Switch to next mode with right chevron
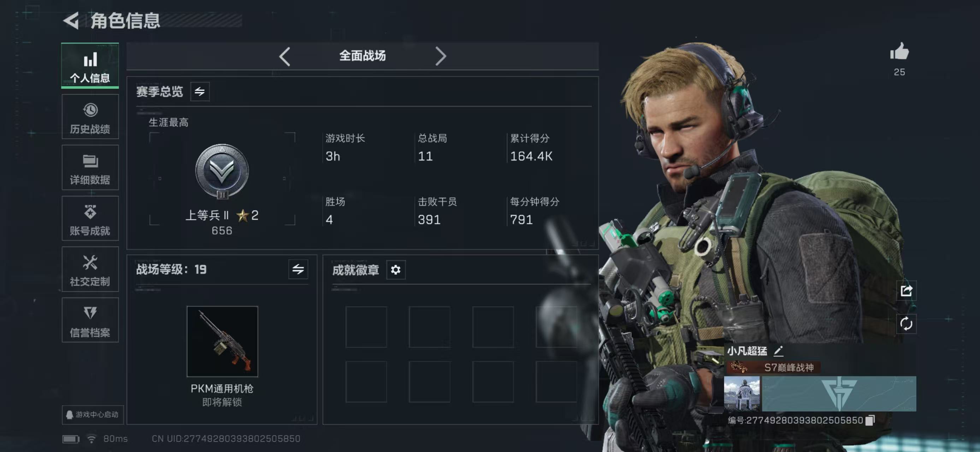The width and height of the screenshot is (980, 452). [441, 56]
